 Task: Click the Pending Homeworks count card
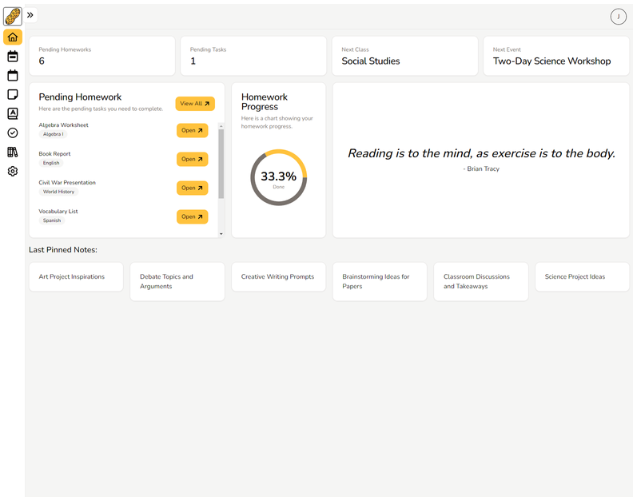click(102, 56)
